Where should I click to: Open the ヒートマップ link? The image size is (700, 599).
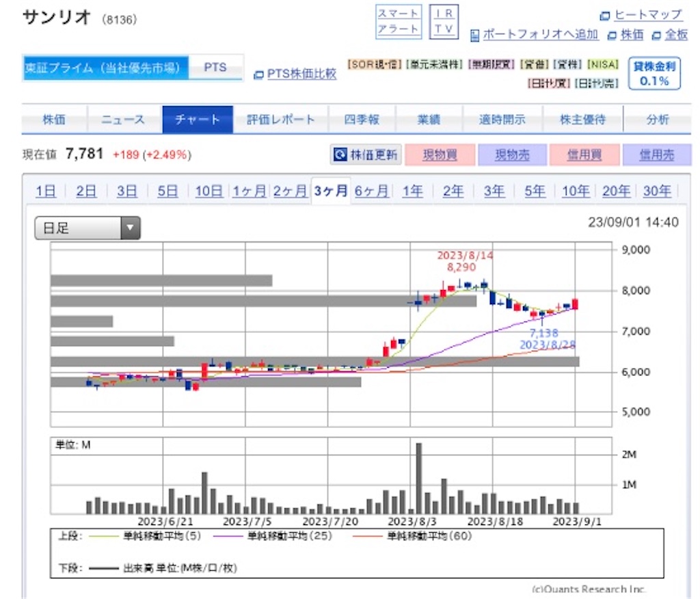(x=648, y=15)
